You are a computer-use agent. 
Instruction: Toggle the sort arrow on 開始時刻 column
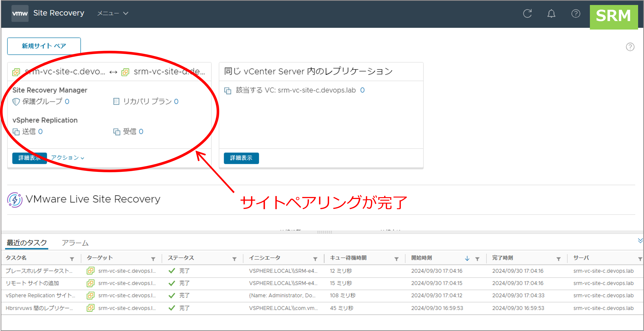click(x=467, y=259)
